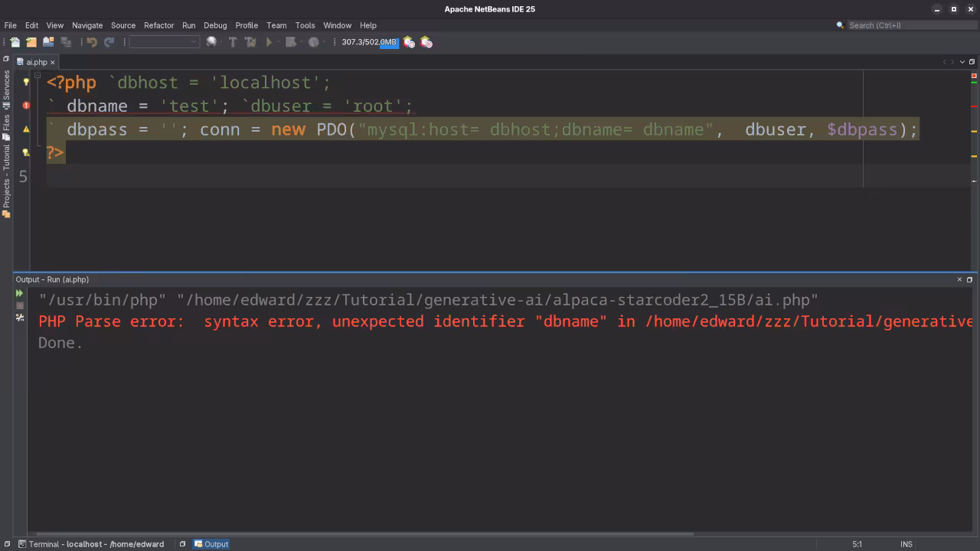Click the Run Project play icon
Image resolution: width=980 pixels, height=551 pixels.
pos(269,42)
